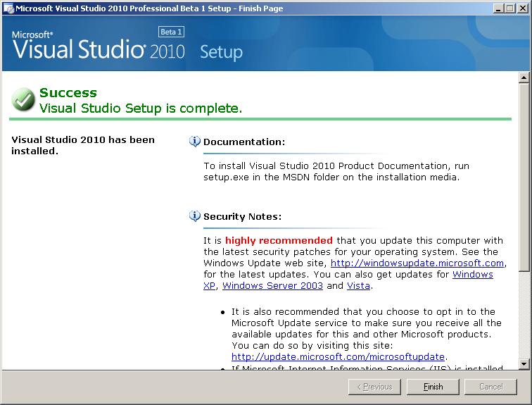Click the Finish button
Viewport: 532px width, 405px height.
point(433,387)
